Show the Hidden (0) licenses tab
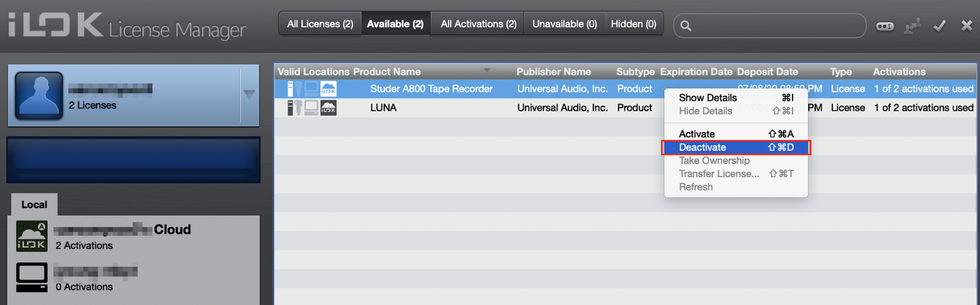This screenshot has width=980, height=305. pyautogui.click(x=633, y=24)
